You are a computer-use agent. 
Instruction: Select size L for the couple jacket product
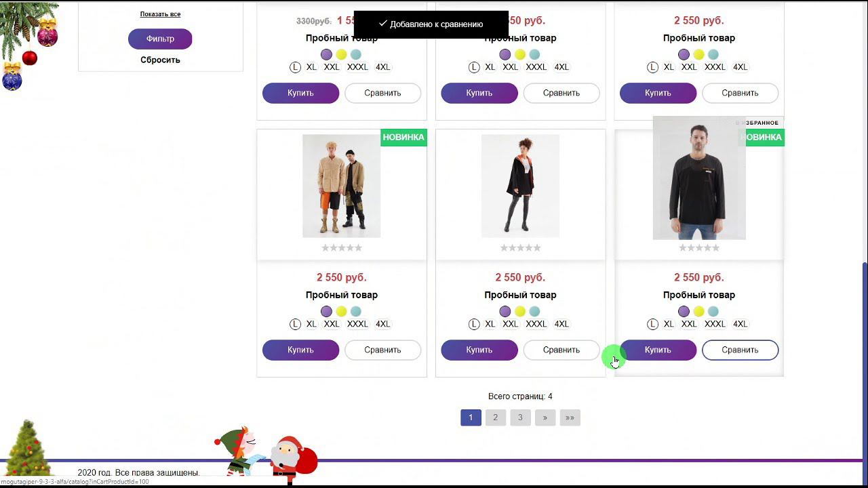(x=295, y=324)
